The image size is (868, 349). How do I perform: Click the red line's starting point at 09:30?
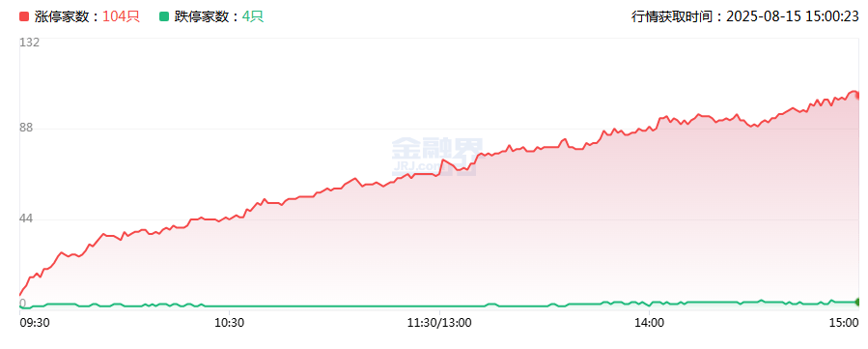pos(20,295)
